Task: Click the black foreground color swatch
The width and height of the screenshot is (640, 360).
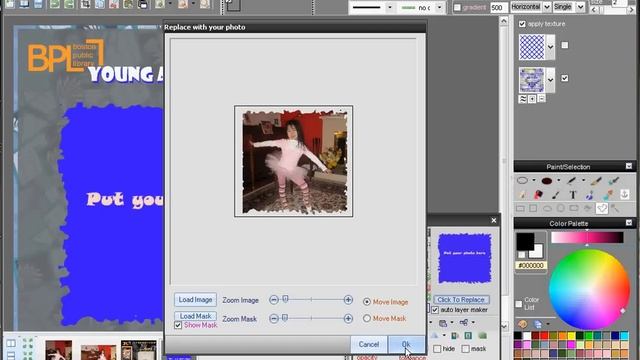Action: click(525, 241)
